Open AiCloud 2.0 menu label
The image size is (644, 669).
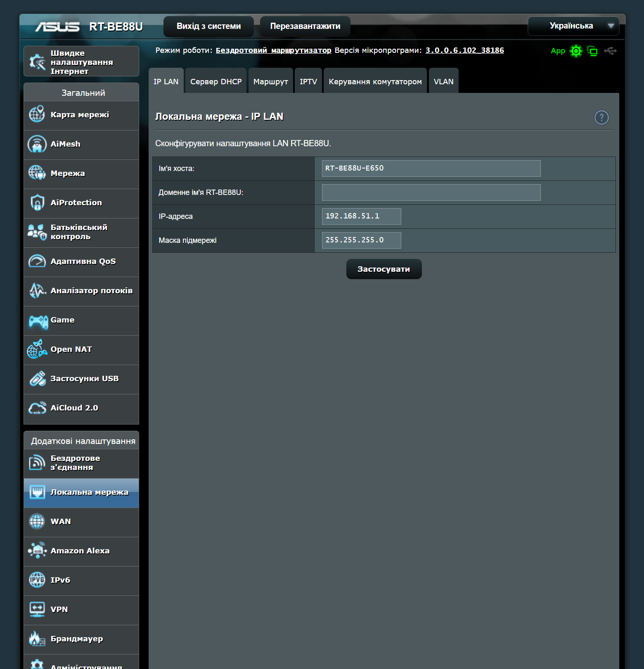coord(74,408)
